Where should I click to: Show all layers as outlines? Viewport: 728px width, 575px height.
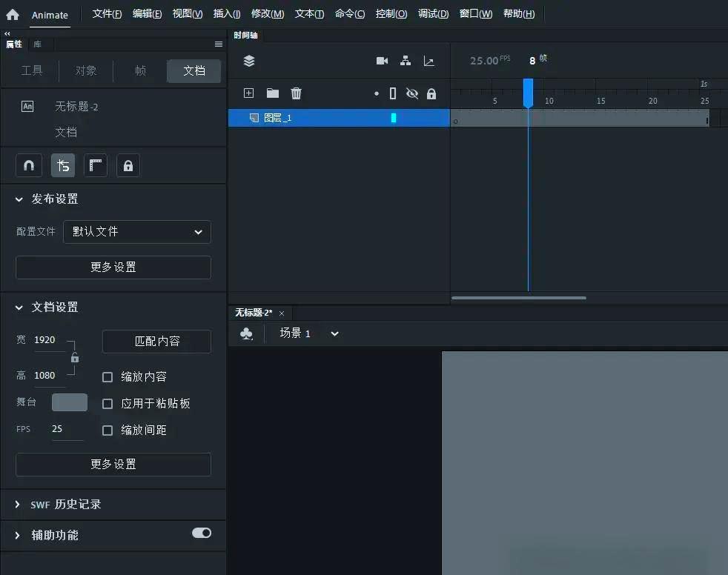394,93
